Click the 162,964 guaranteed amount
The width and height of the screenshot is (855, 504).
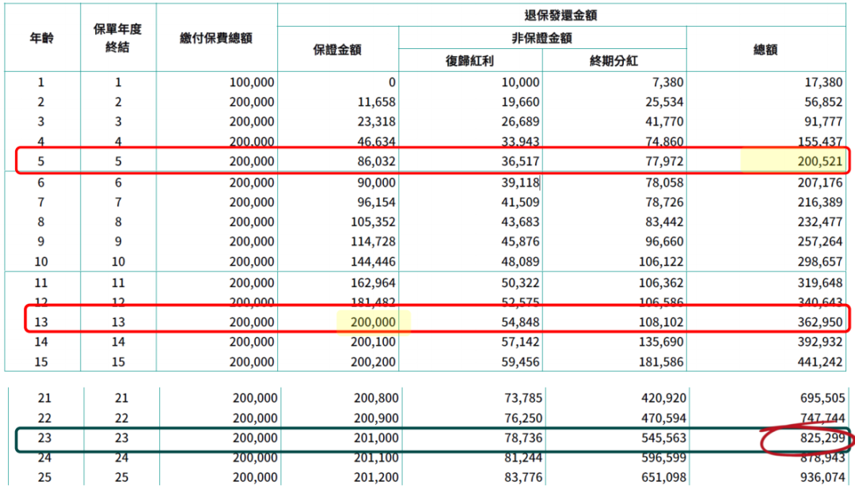[x=373, y=282]
